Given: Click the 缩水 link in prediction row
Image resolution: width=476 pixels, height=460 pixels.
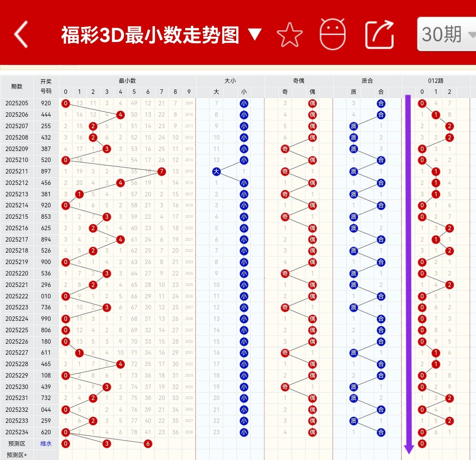Looking at the screenshot, I should click(46, 444).
